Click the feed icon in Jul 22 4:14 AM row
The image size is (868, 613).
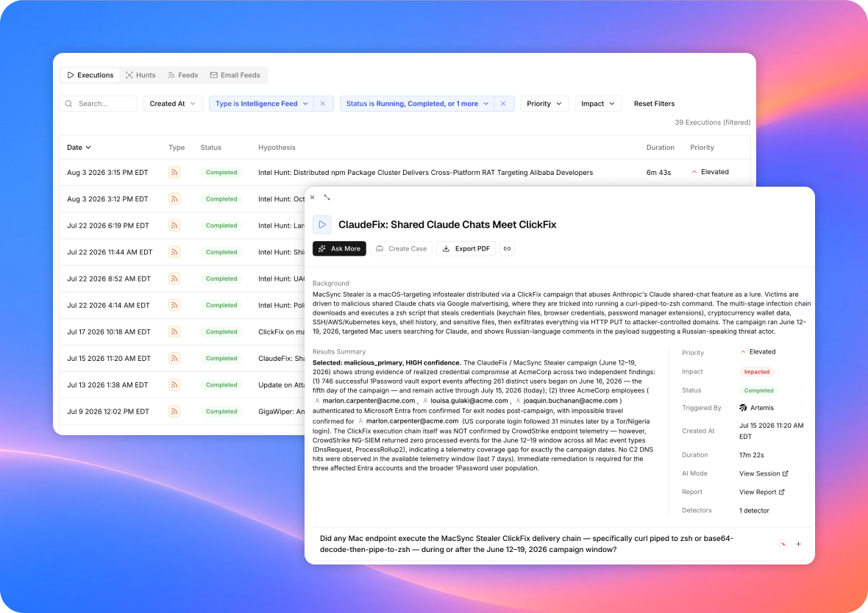point(174,305)
